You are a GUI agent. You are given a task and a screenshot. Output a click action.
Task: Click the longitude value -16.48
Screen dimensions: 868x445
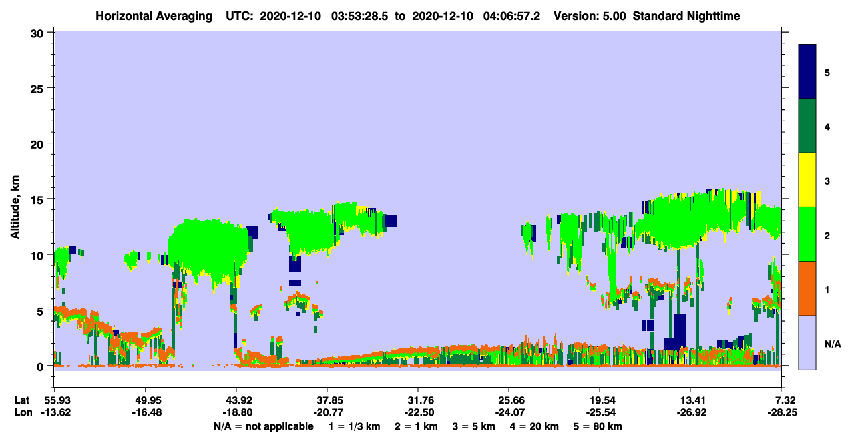pyautogui.click(x=146, y=413)
